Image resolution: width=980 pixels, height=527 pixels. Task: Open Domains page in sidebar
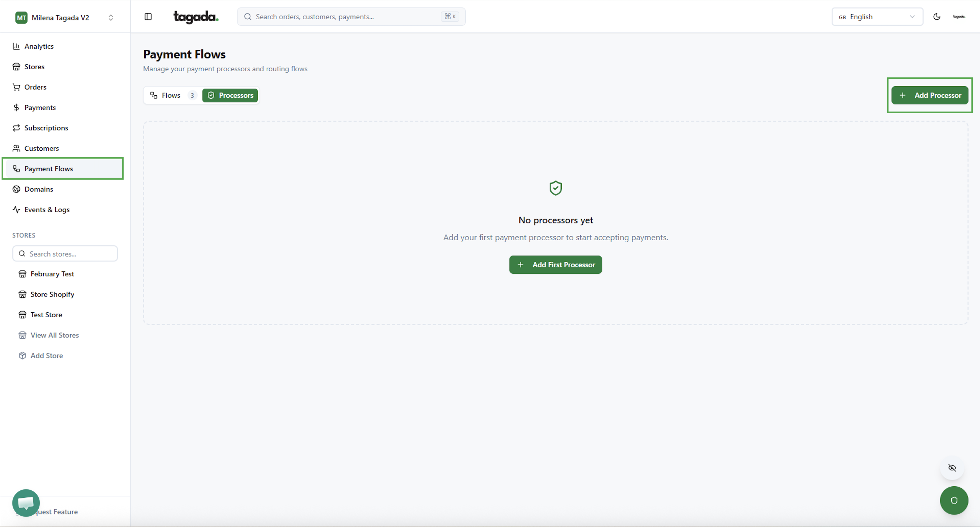click(38, 189)
